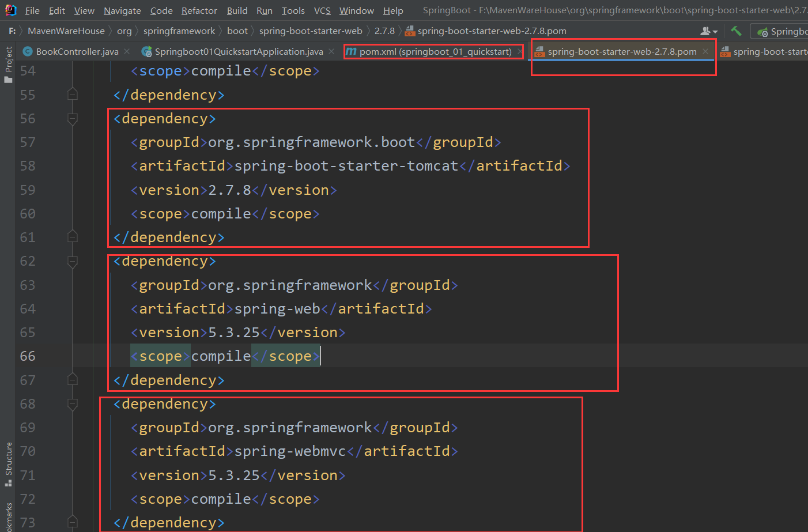Click fold end marker at line 67

[x=73, y=379]
